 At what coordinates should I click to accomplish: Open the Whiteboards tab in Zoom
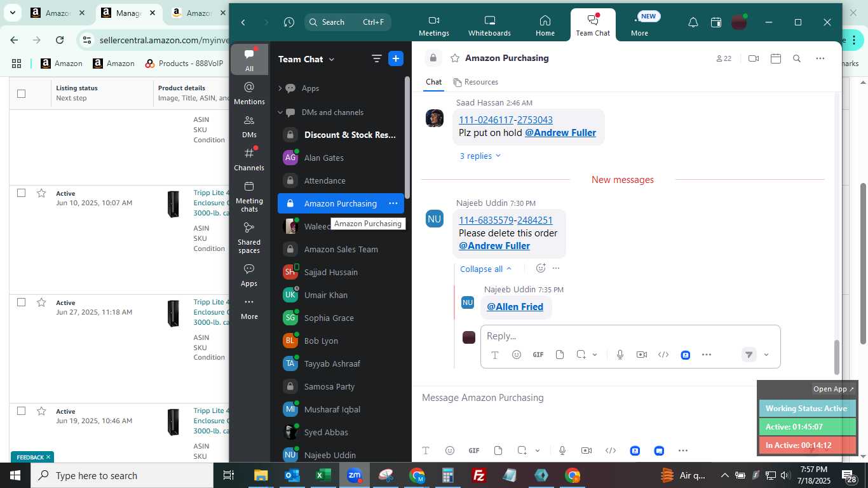coord(489,26)
